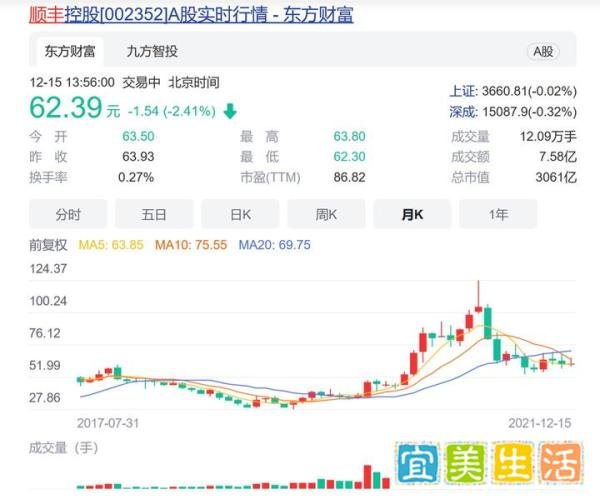Image resolution: width=600 pixels, height=499 pixels.
Task: Click the green down arrow icon
Action: pos(230,112)
